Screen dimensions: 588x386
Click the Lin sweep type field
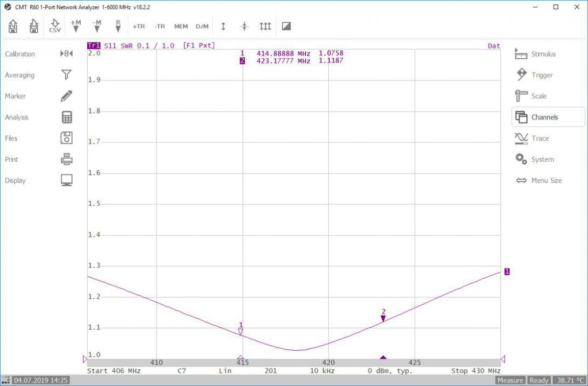click(225, 371)
